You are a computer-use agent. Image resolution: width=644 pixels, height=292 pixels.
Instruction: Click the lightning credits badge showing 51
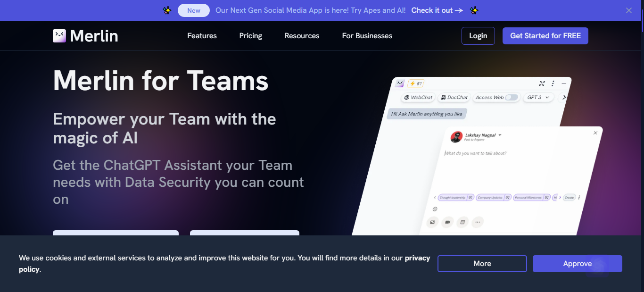coord(416,83)
